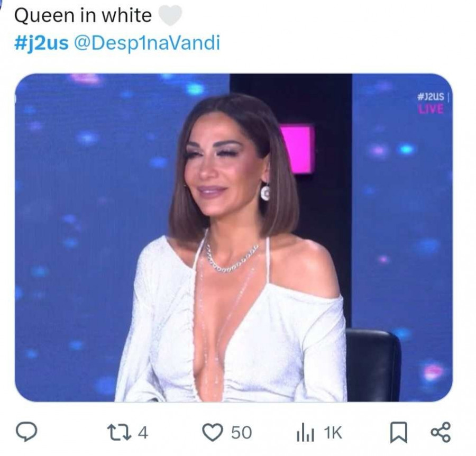Like the tweet with heart icon
The height and width of the screenshot is (456, 476).
point(213,432)
